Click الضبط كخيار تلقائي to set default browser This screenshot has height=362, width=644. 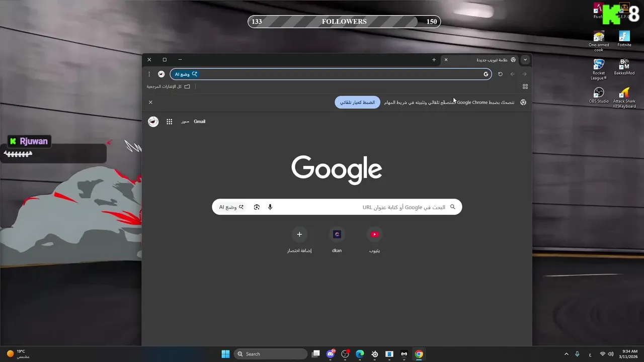(357, 102)
